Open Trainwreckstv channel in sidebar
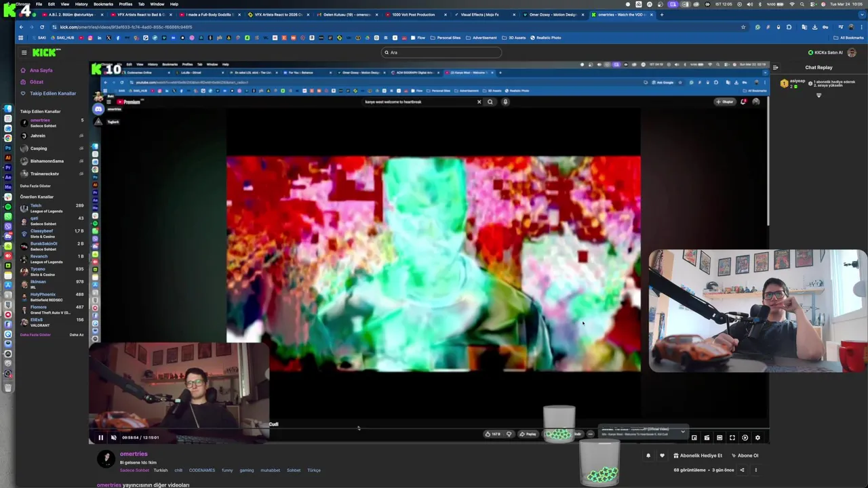The height and width of the screenshot is (488, 868). [x=52, y=174]
